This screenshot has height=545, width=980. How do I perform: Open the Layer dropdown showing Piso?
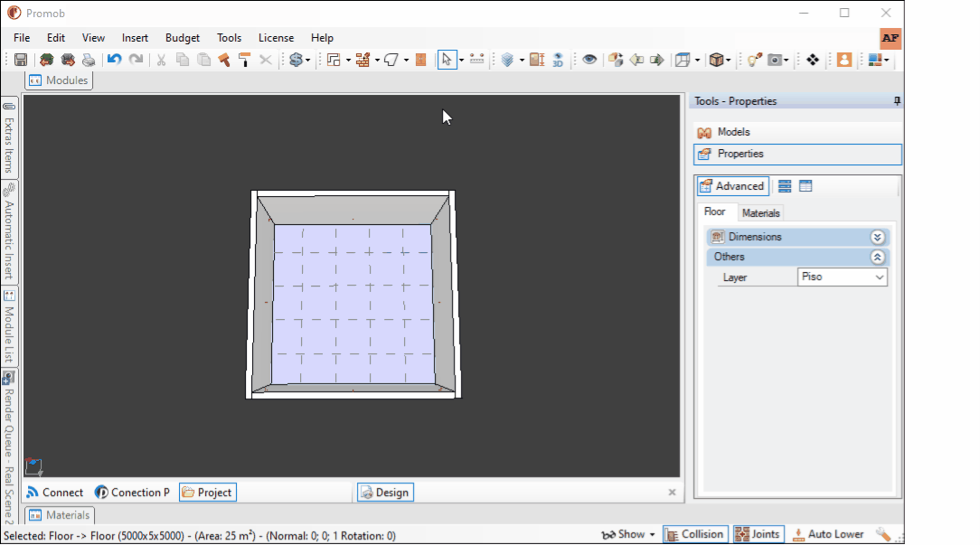point(843,277)
